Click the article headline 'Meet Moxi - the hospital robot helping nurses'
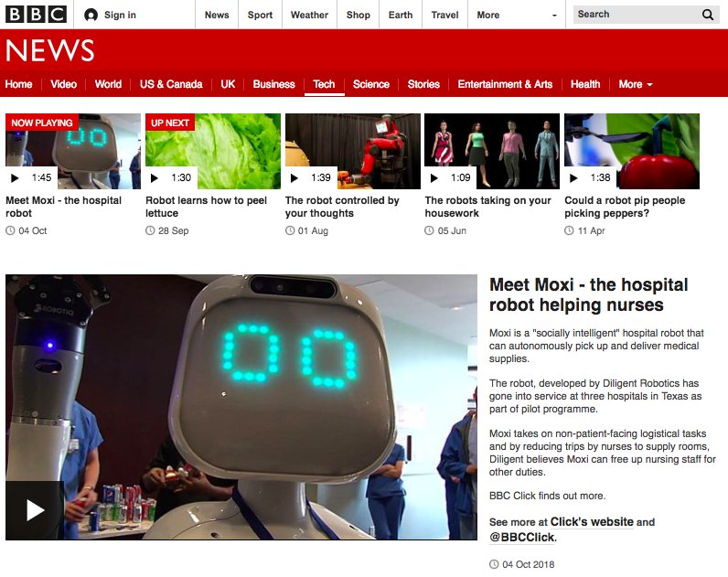The image size is (728, 577). 588,294
